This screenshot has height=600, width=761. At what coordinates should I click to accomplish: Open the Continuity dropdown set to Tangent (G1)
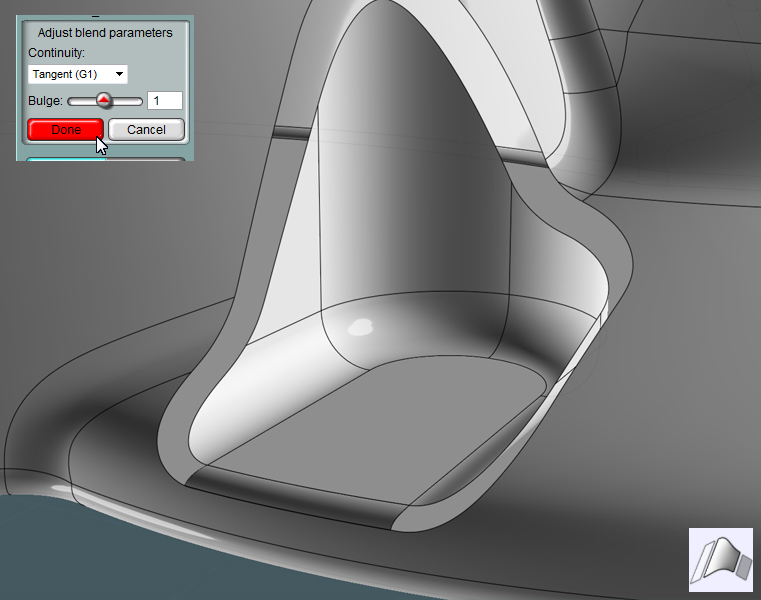(78, 74)
